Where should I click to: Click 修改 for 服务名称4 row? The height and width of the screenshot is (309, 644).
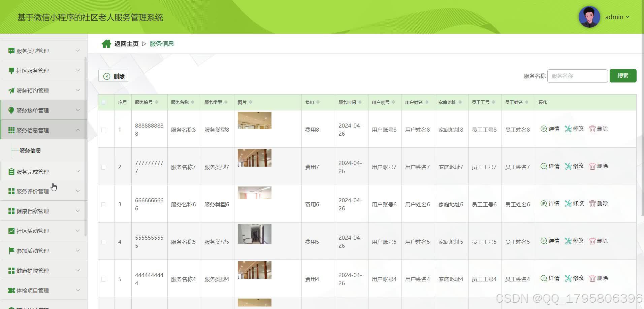[x=574, y=278]
